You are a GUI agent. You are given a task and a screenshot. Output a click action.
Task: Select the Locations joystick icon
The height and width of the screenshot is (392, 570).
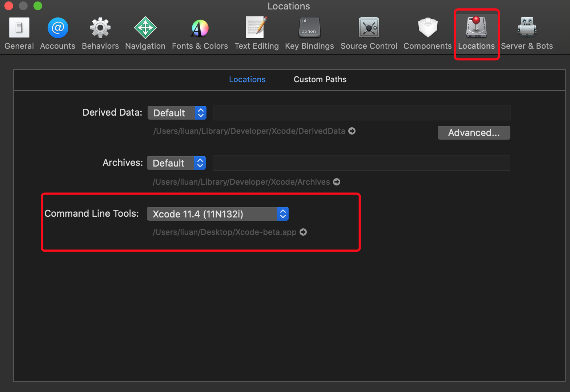476,27
